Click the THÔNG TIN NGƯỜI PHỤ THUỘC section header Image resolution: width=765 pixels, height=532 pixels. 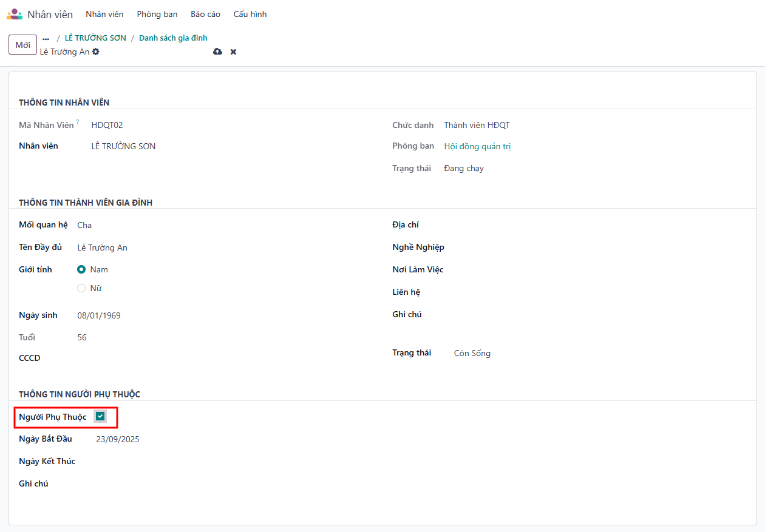(x=80, y=394)
